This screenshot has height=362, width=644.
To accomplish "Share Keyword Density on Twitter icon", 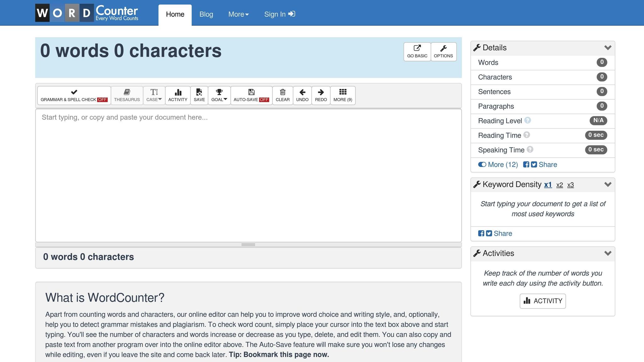I will 489,233.
